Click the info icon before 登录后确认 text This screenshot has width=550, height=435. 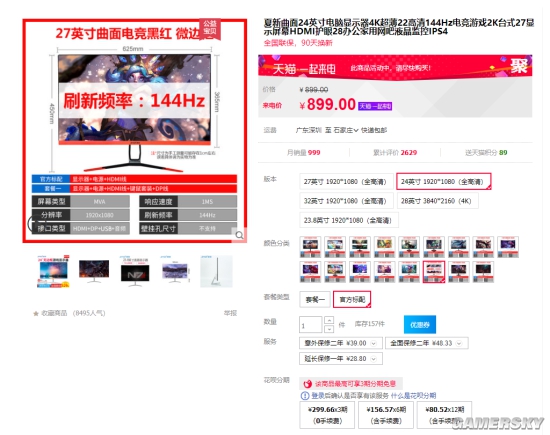305,396
